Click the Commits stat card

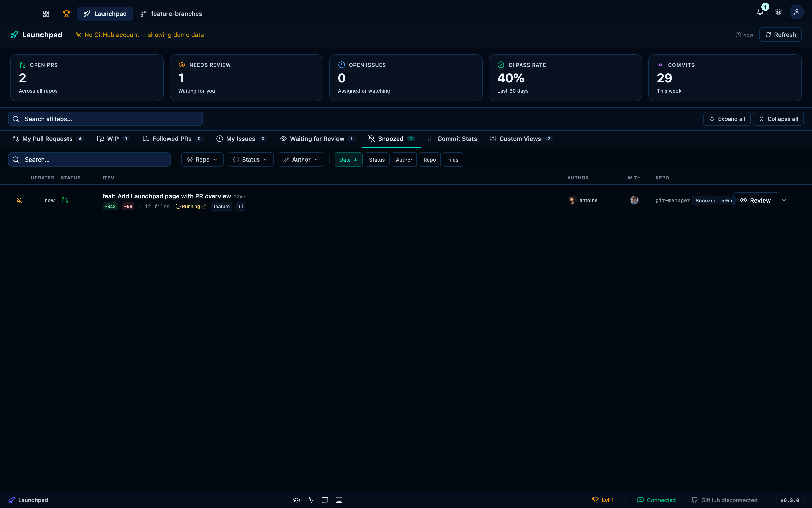click(725, 78)
